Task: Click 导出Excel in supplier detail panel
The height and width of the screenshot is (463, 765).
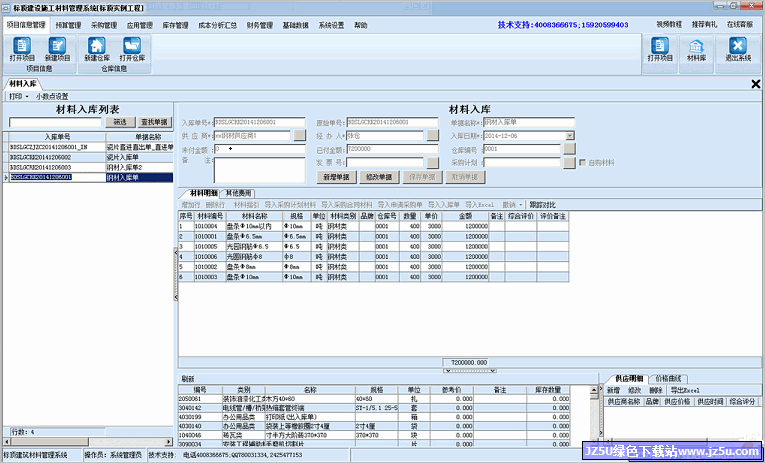Action: pos(685,390)
